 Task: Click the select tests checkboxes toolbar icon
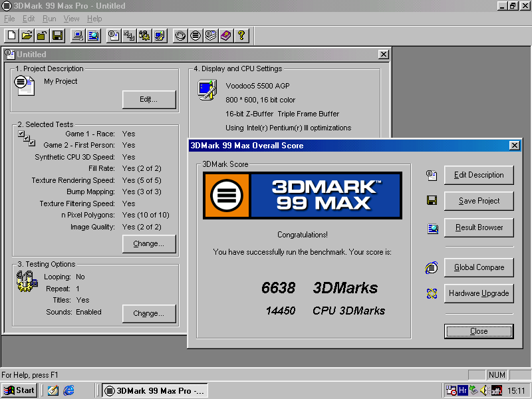coord(129,35)
